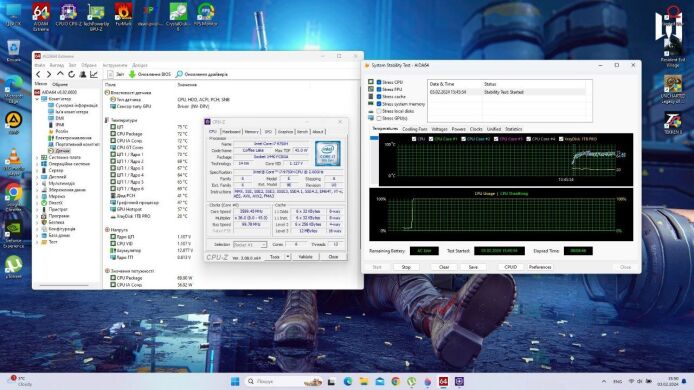The image size is (694, 390).
Task: Open File Explorer from taskbar
Action: (x=364, y=381)
